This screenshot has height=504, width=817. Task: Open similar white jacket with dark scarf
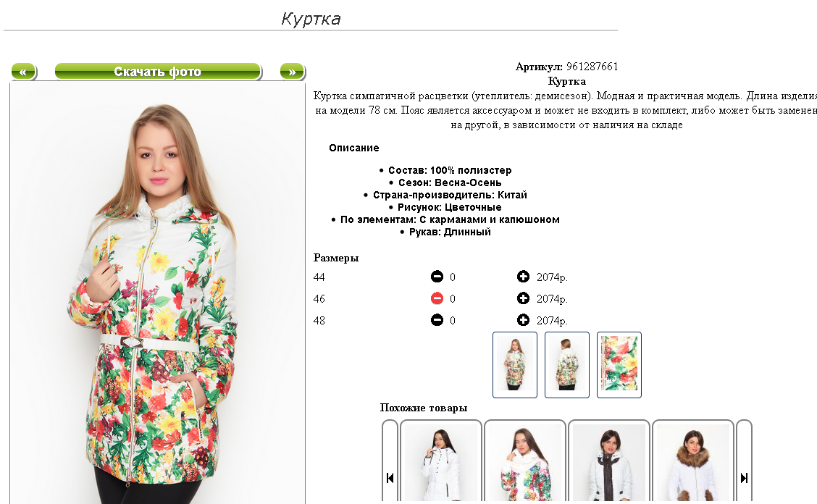(609, 463)
